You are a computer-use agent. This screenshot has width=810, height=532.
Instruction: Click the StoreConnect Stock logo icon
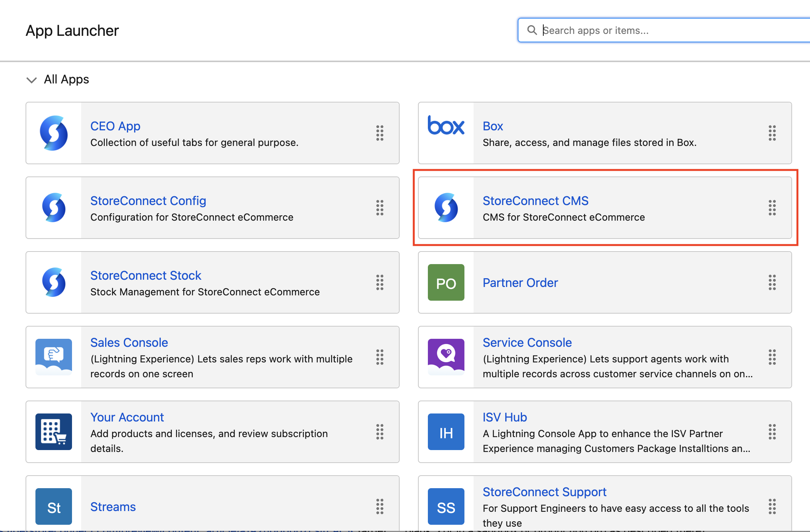point(54,282)
